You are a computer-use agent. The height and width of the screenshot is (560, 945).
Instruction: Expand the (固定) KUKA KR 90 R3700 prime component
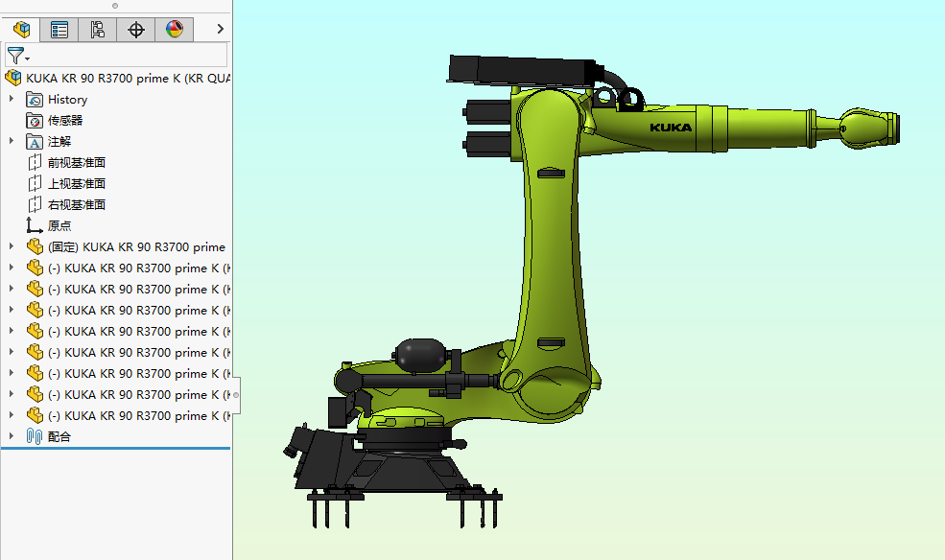click(x=11, y=246)
